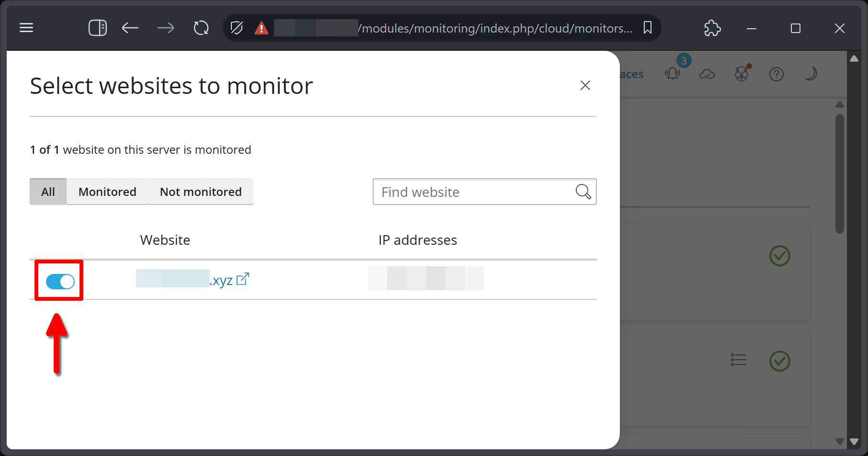Click the outer scrollbar down arrow
The height and width of the screenshot is (456, 868).
(x=854, y=441)
